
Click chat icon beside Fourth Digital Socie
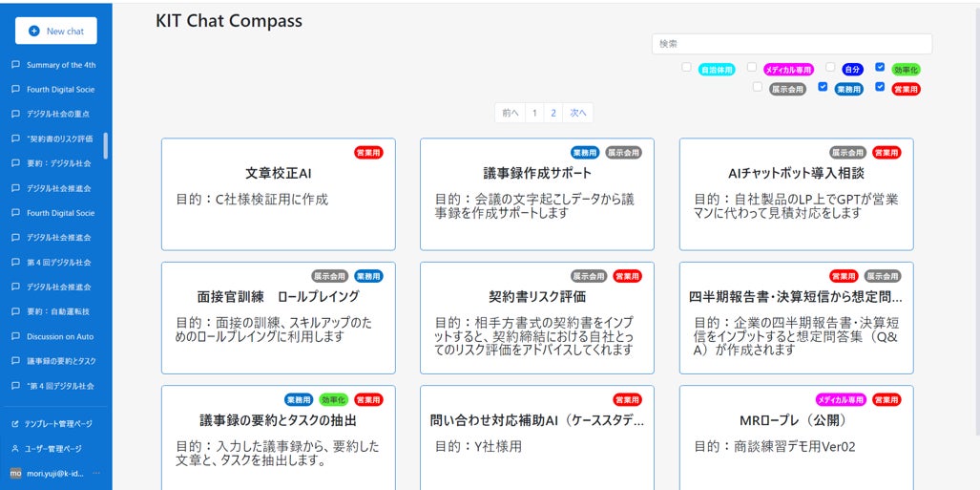tap(15, 90)
